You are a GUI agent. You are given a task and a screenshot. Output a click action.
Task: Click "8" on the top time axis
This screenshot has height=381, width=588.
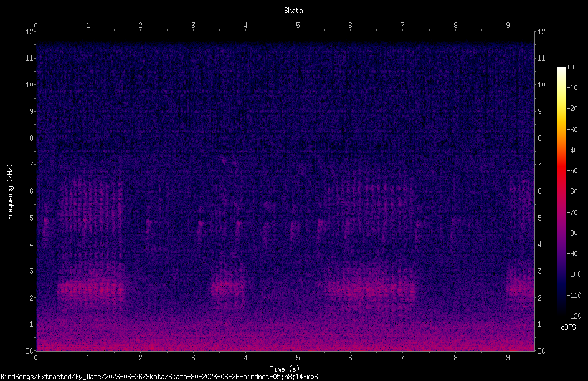click(455, 26)
